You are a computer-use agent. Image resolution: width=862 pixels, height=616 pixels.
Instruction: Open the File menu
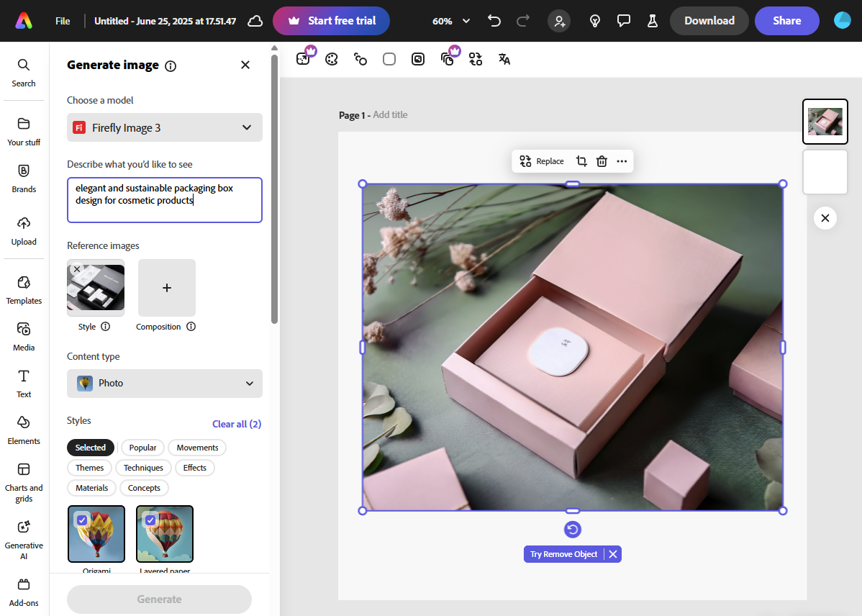(x=63, y=21)
